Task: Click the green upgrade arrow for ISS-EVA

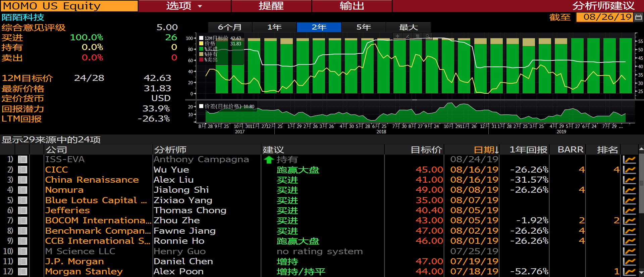Action: tap(269, 160)
